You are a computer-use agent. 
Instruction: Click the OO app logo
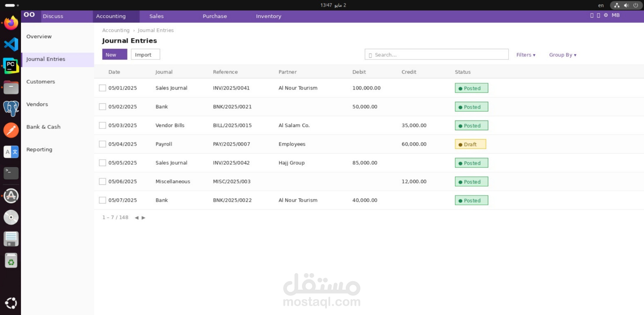point(29,15)
